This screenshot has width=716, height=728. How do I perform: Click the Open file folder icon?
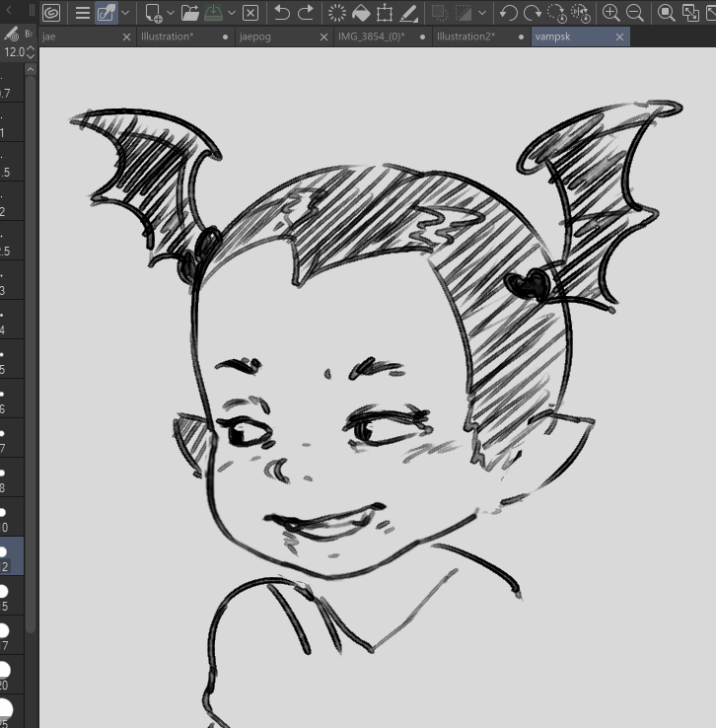click(x=189, y=13)
